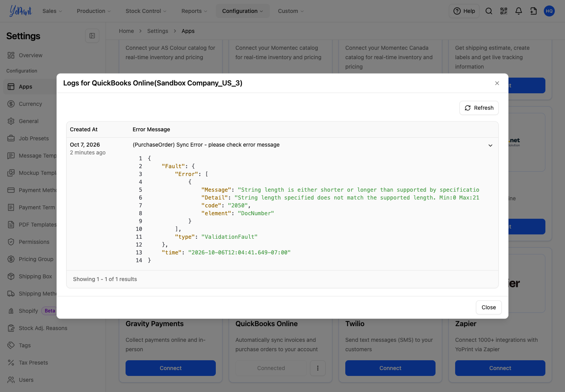Image resolution: width=565 pixels, height=392 pixels.
Task: Click the General gear icon
Action: 11,121
